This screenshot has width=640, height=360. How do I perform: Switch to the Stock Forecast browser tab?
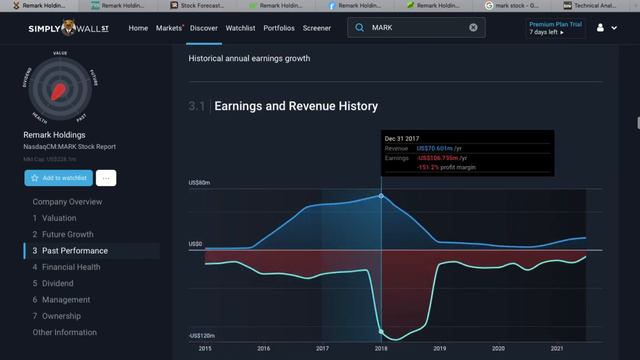click(198, 5)
